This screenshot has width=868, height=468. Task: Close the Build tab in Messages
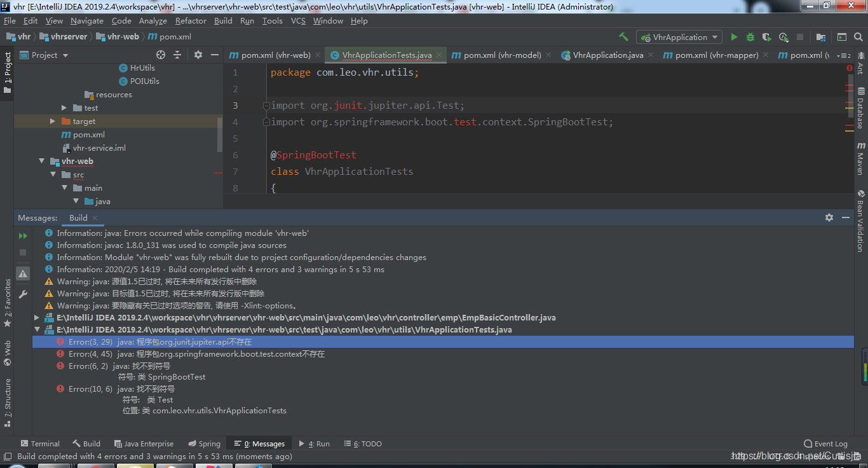(95, 217)
